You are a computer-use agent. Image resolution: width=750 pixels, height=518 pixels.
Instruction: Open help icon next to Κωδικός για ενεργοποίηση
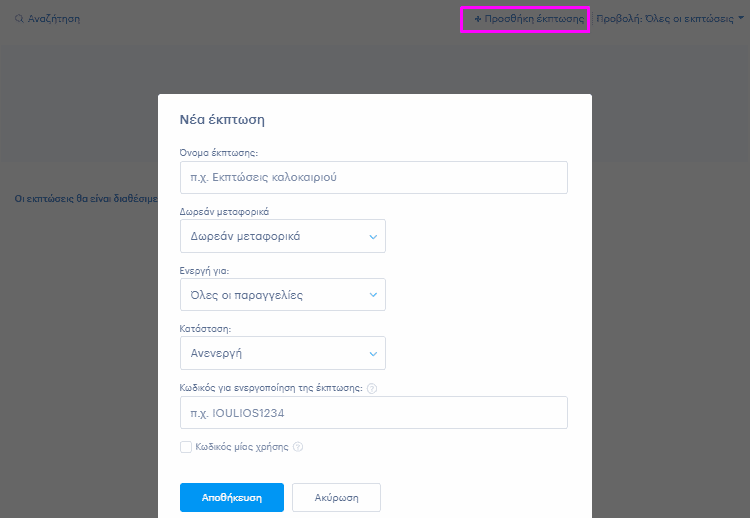pos(372,388)
